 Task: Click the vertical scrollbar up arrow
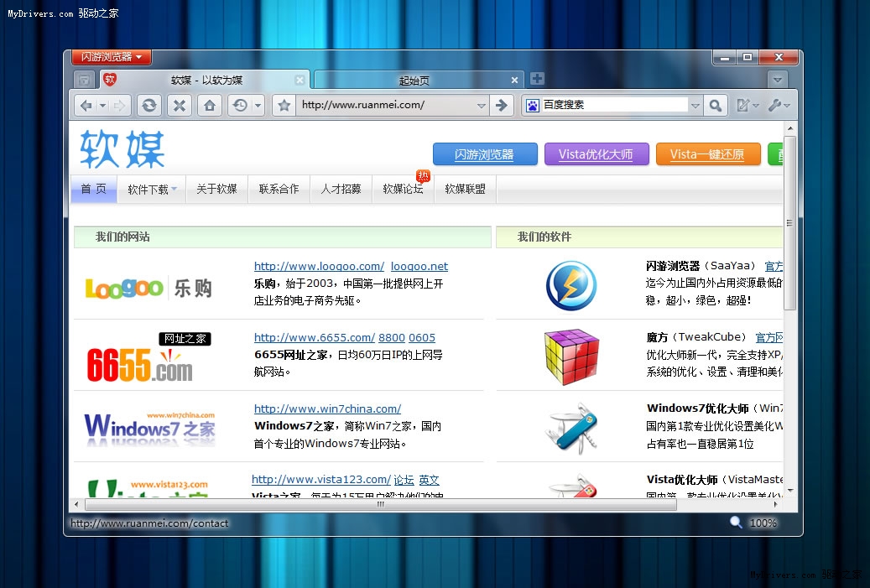point(790,128)
